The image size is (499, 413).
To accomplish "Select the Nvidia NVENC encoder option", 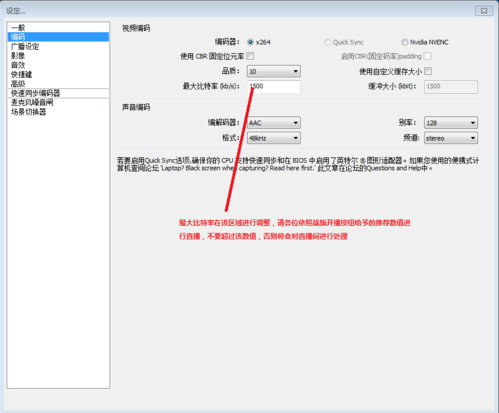I will [x=405, y=42].
